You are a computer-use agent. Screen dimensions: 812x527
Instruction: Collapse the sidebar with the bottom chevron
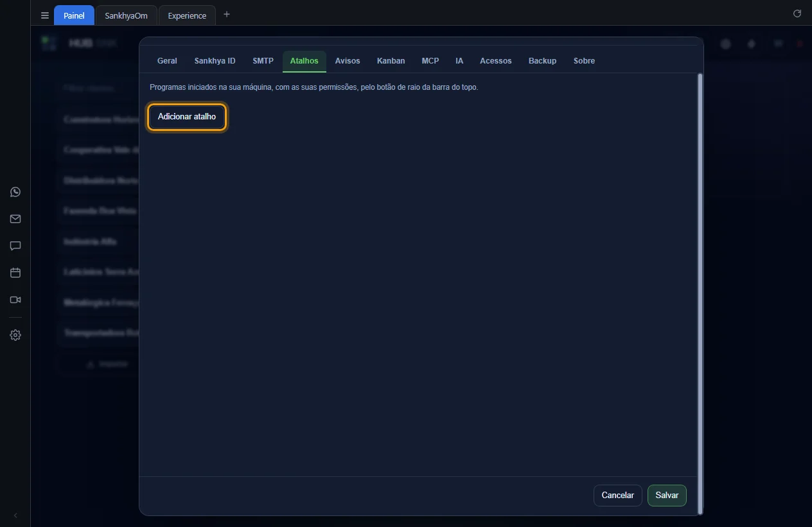[x=15, y=515]
